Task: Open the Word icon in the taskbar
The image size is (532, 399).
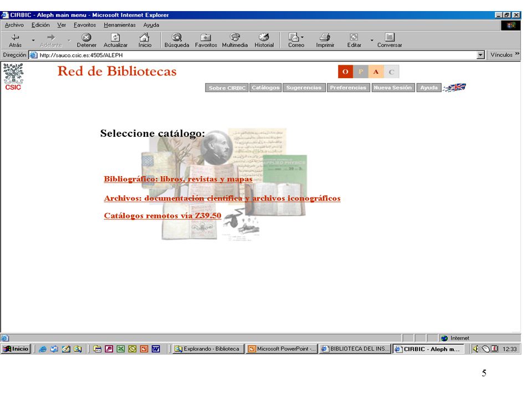Action: tap(156, 349)
